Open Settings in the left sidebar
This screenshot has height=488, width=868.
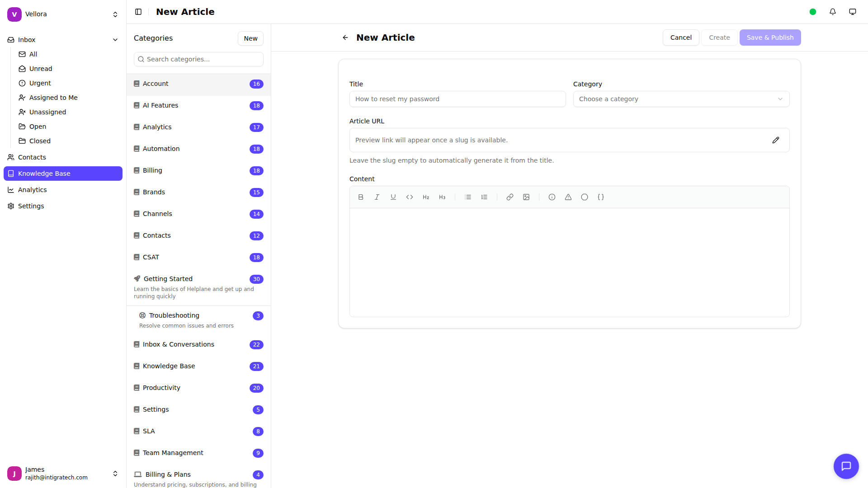(x=63, y=206)
